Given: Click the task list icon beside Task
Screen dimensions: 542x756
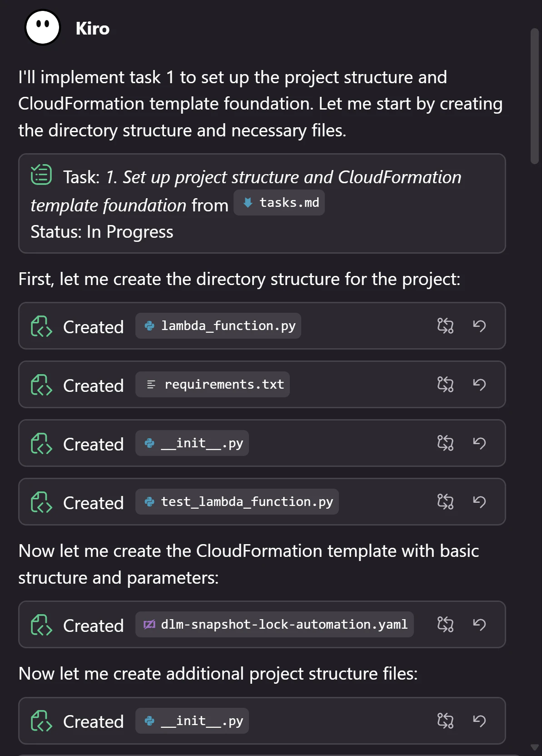Looking at the screenshot, I should tap(41, 175).
